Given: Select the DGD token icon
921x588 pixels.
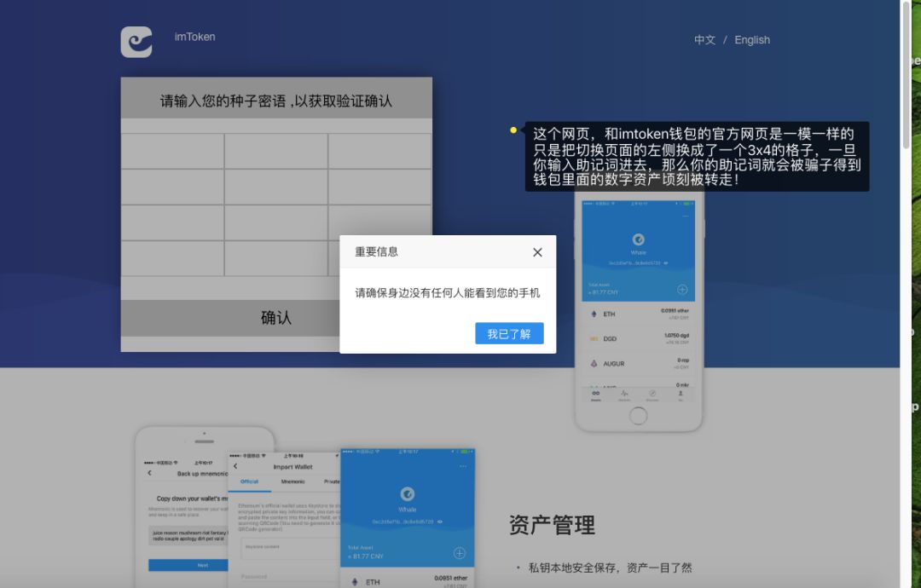Looking at the screenshot, I should (x=593, y=338).
